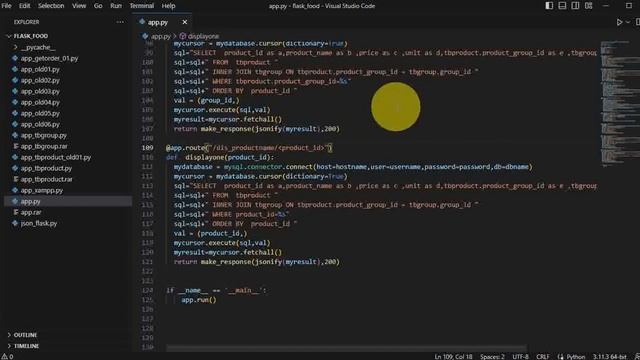Open app_getorder_01.py file
The image size is (640, 360).
[49, 58]
